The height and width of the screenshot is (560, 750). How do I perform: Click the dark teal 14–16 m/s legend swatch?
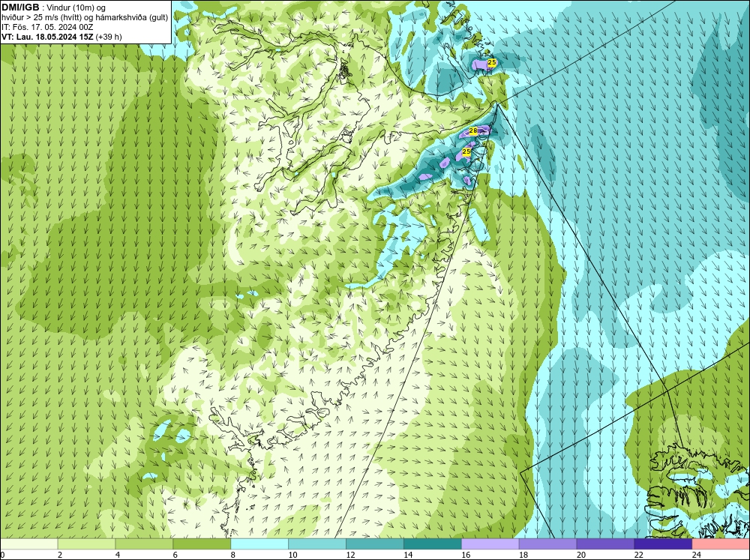point(433,544)
